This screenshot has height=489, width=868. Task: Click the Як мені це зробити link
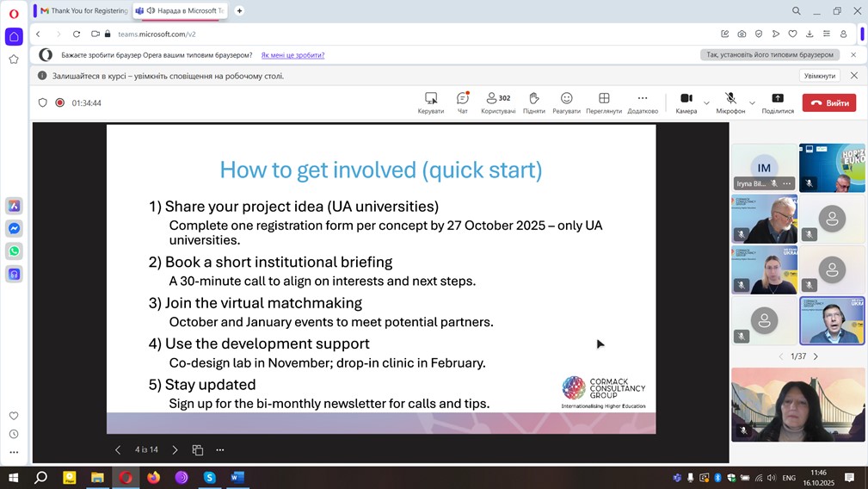(x=292, y=55)
